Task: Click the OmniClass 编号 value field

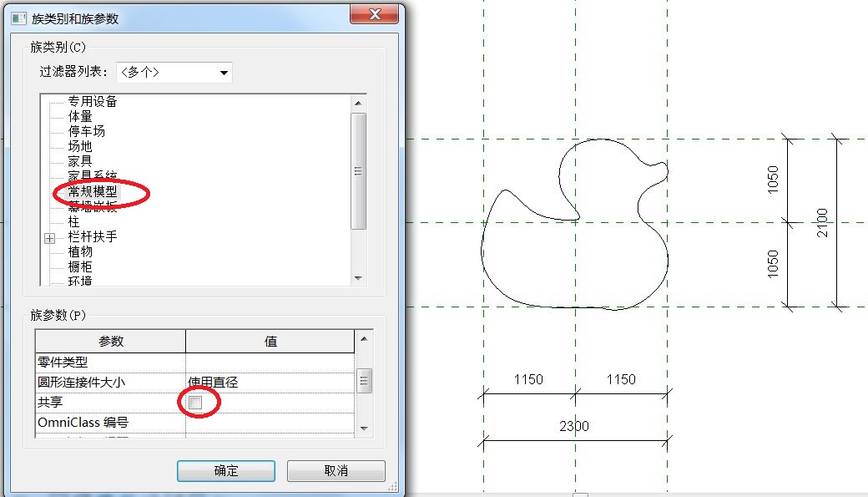Action: (270, 422)
